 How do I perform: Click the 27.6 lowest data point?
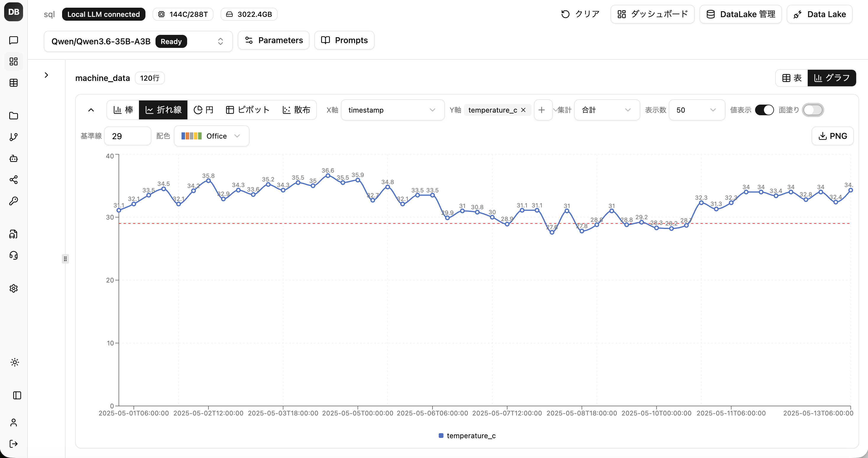[552, 232]
